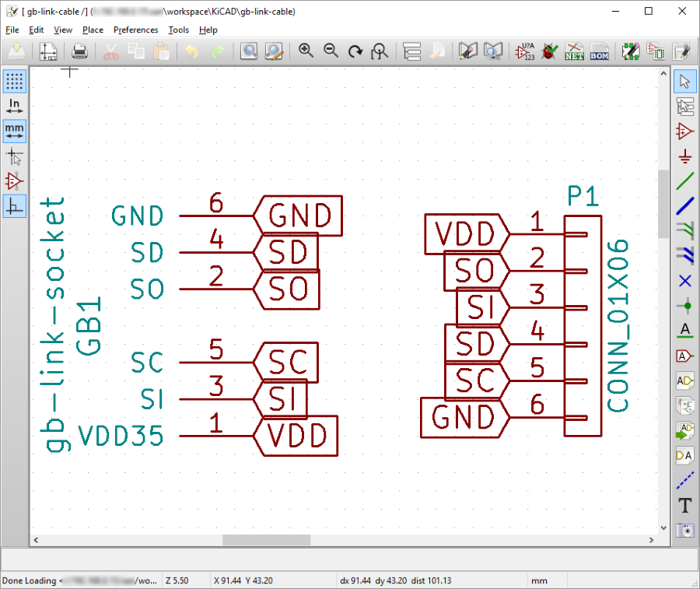
Task: Select the hierarchy ascend/descend tool
Action: point(684,107)
